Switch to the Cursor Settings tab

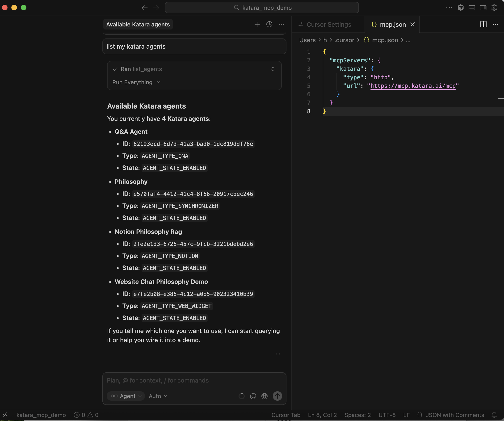pyautogui.click(x=328, y=25)
